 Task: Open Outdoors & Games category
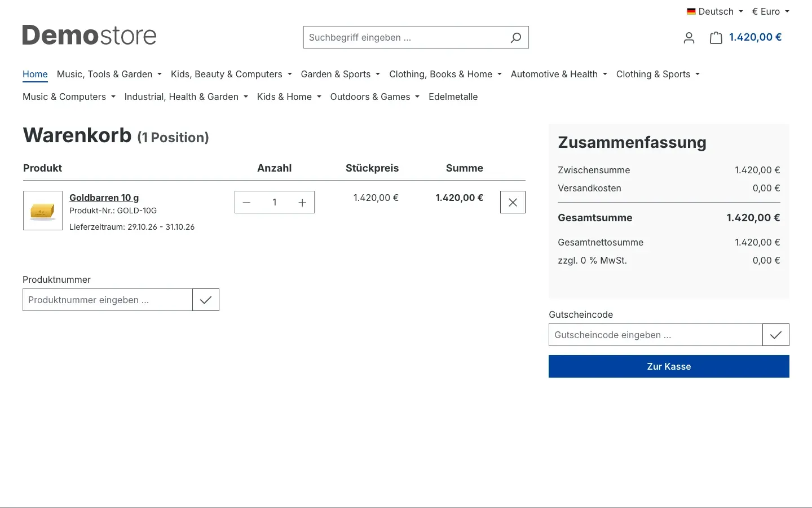pos(375,97)
